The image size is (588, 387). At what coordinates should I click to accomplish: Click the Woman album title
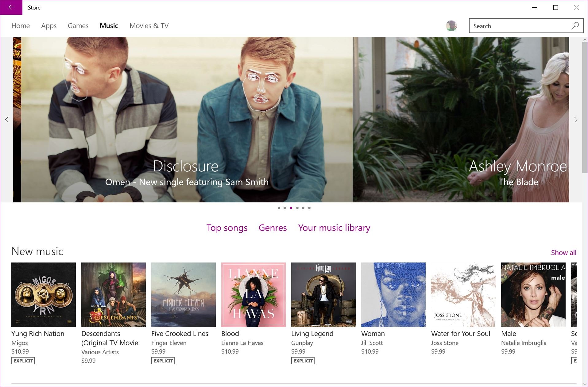pos(373,334)
